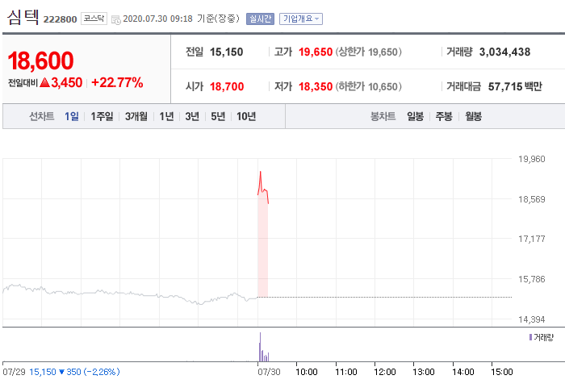Image resolution: width=565 pixels, height=392 pixels.
Task: Click the 07/29 closing value 15,150
Action: (43, 372)
